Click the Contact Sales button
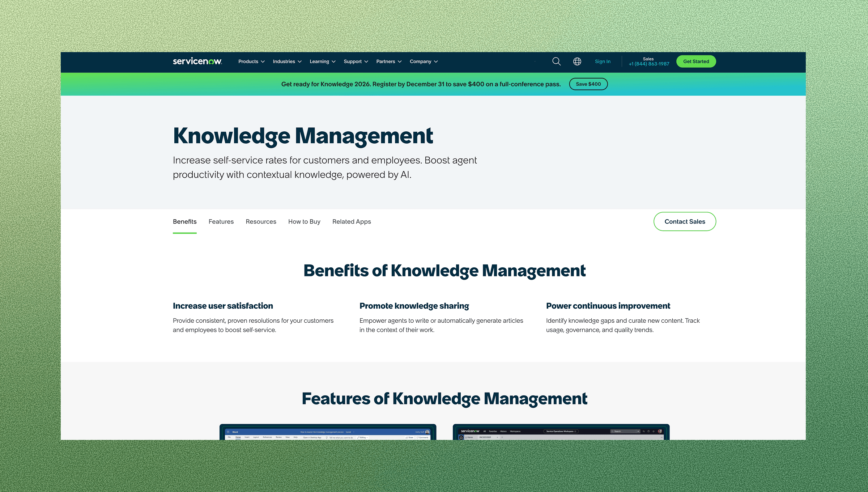Screen dimensions: 868x492 (x=684, y=221)
